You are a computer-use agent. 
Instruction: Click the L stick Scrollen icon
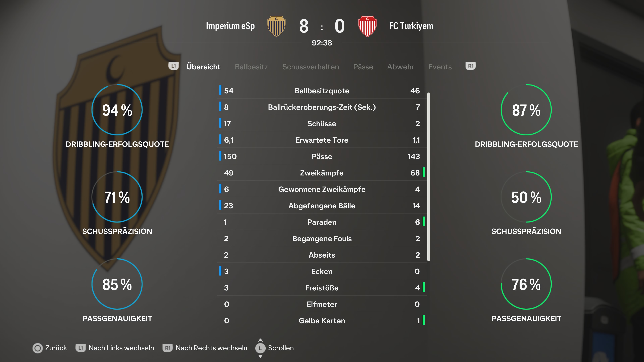click(x=260, y=348)
